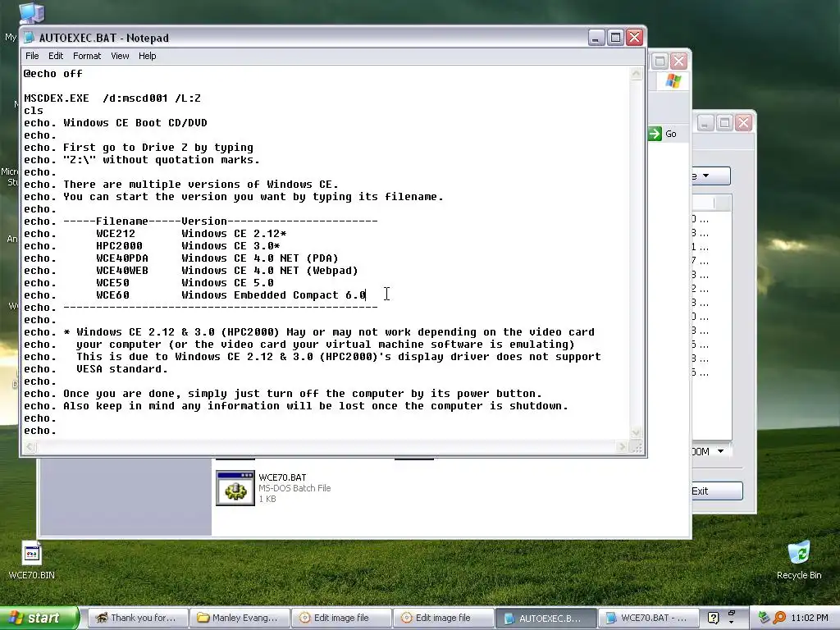Open the File menu in Notepad
This screenshot has width=840, height=630.
32,56
